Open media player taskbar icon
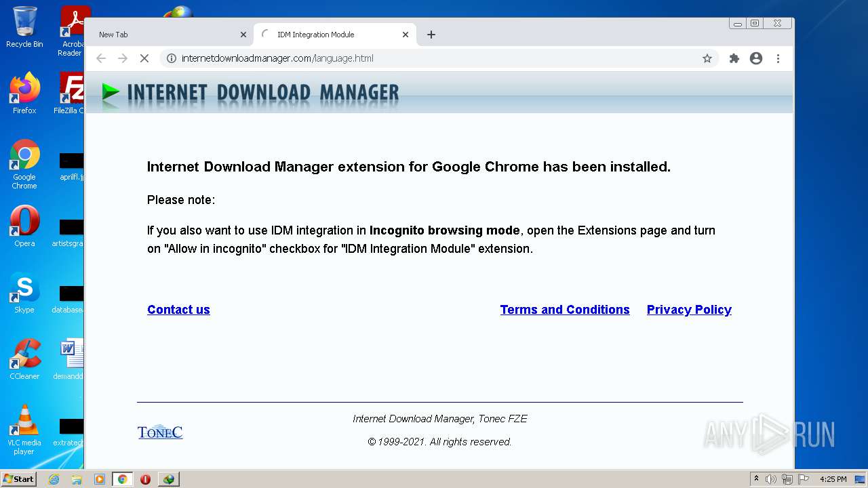The width and height of the screenshot is (868, 488). 100,479
